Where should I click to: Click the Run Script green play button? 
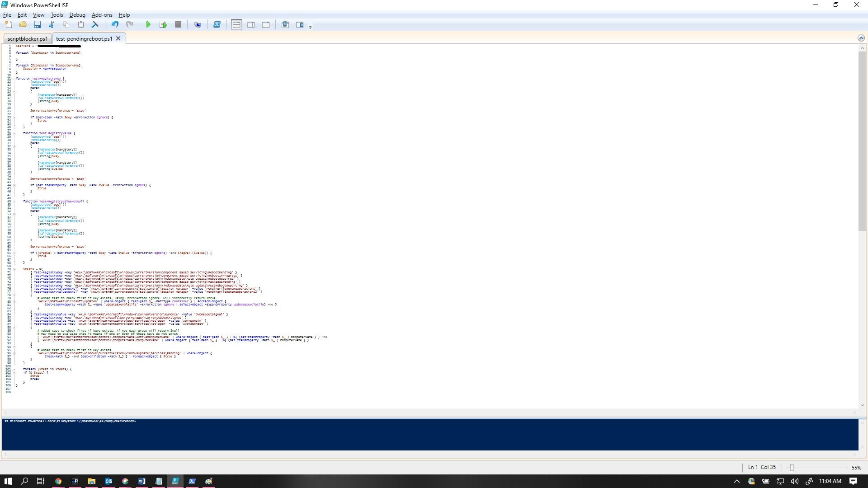(x=148, y=25)
